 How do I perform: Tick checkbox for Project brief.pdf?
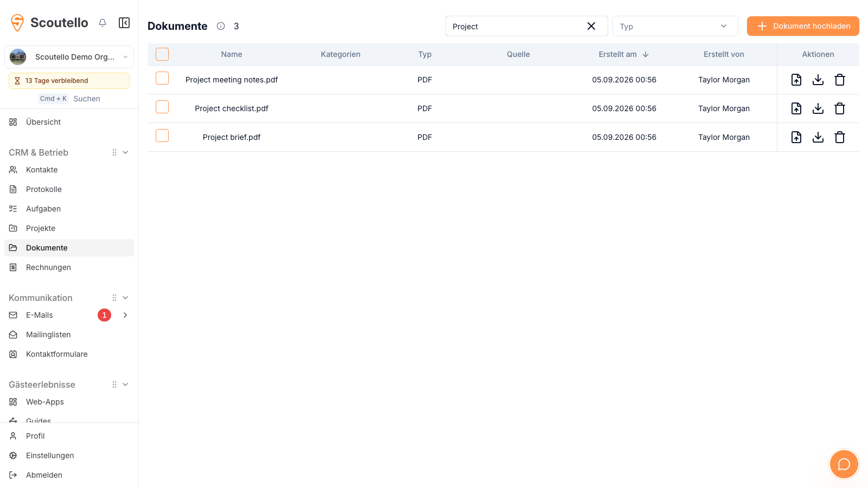click(162, 136)
